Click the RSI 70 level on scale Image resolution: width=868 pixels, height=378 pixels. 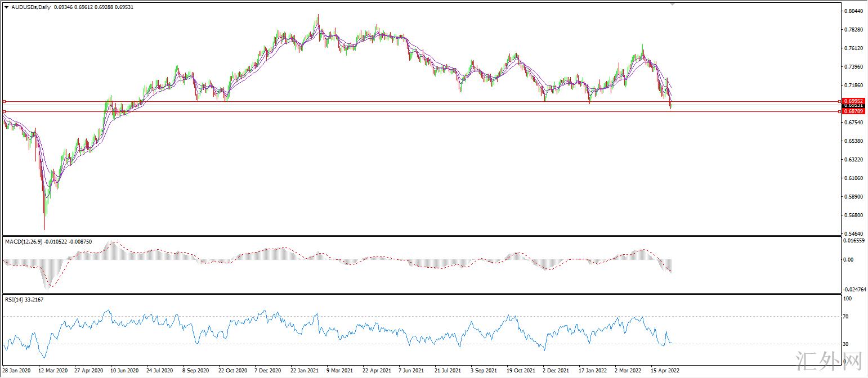[x=847, y=317]
